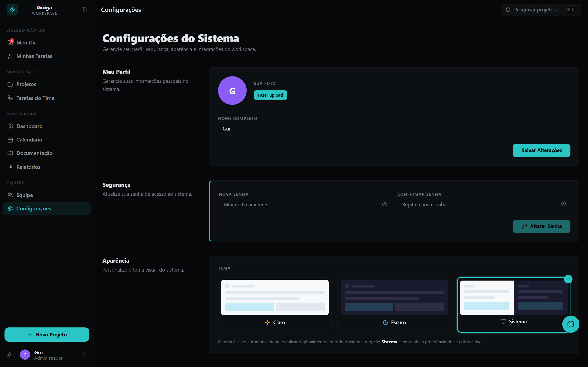This screenshot has width=588, height=367.
Task: Select the Projetos folder icon
Action: [10, 84]
